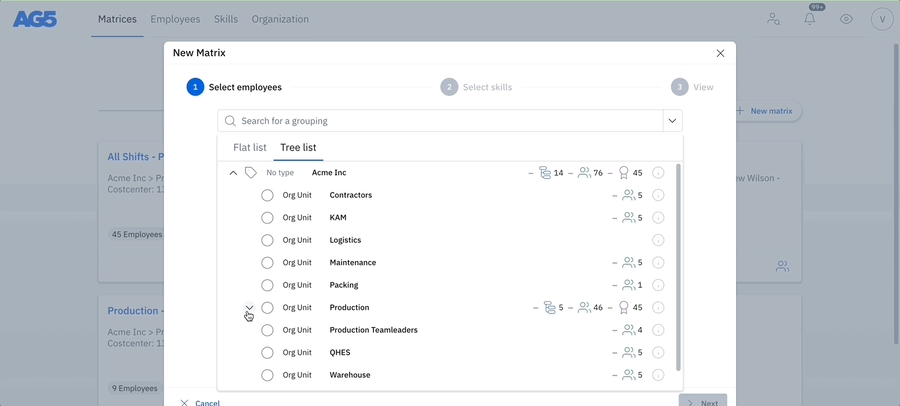
Task: Collapse the Acme Inc tree node
Action: [x=233, y=173]
